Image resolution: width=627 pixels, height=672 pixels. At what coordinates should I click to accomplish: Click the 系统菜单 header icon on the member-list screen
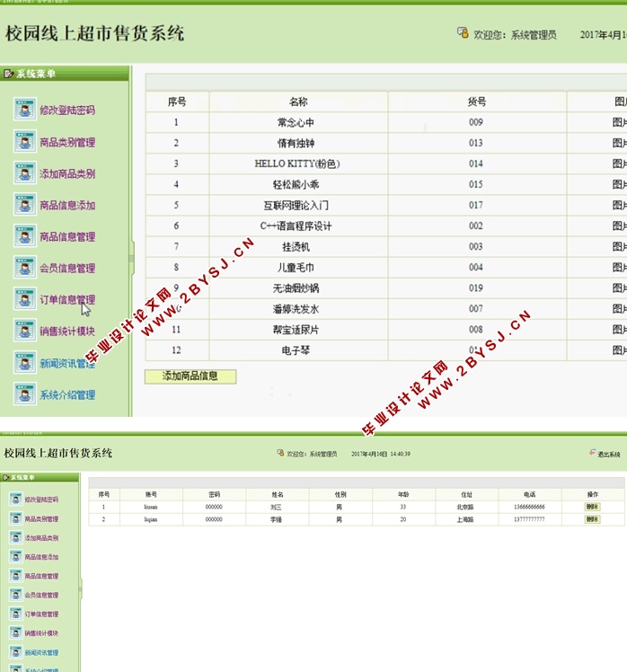(x=5, y=477)
